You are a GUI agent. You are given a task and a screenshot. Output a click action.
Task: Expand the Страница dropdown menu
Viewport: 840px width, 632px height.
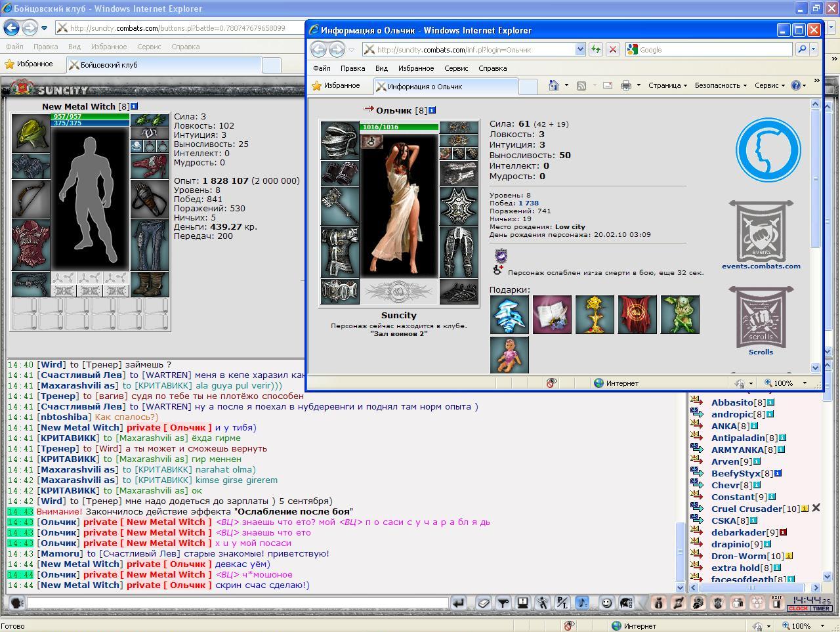pos(667,85)
